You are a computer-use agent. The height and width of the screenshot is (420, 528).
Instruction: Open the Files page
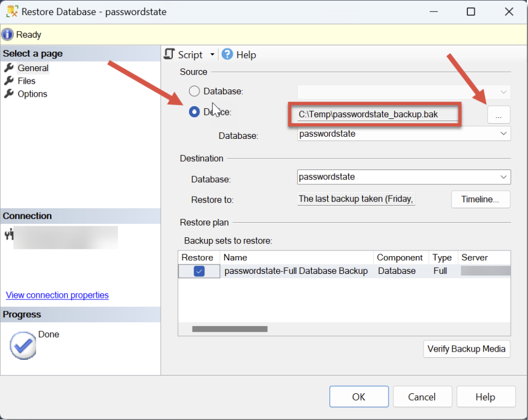26,81
